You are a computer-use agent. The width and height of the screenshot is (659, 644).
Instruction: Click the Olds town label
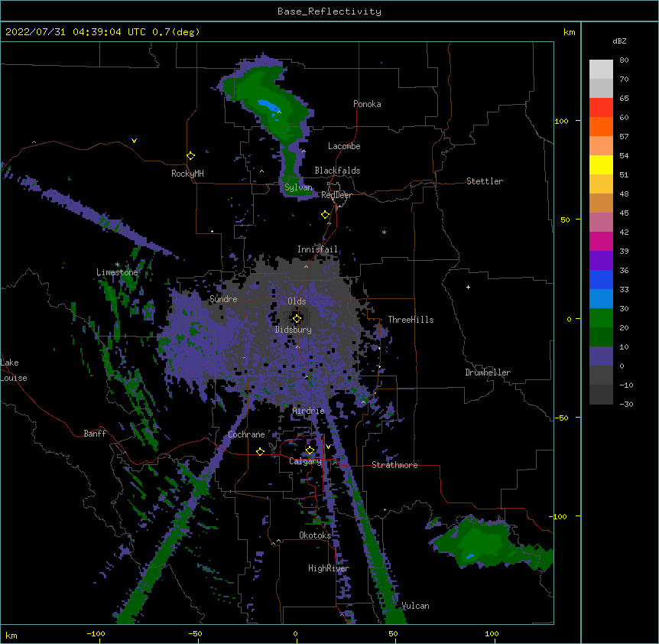point(297,301)
